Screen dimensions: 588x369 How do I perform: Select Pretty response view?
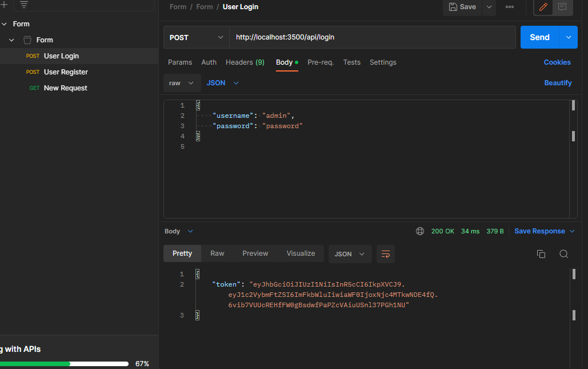(x=182, y=253)
